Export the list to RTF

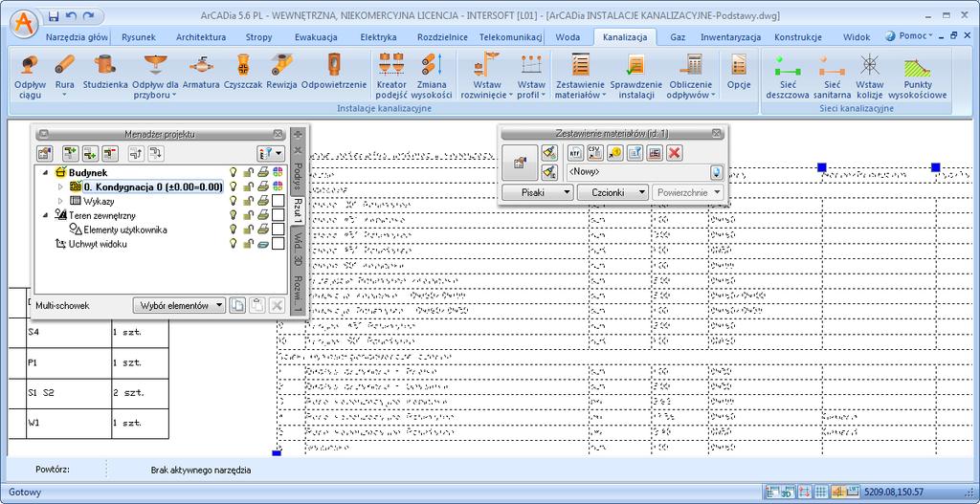(575, 152)
